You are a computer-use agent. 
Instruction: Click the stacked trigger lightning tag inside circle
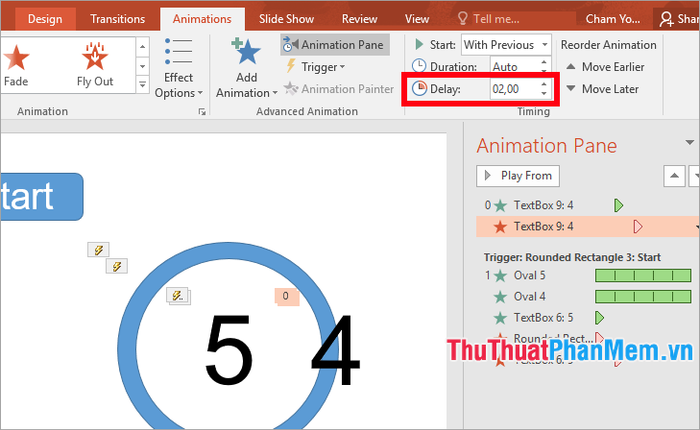(x=178, y=296)
